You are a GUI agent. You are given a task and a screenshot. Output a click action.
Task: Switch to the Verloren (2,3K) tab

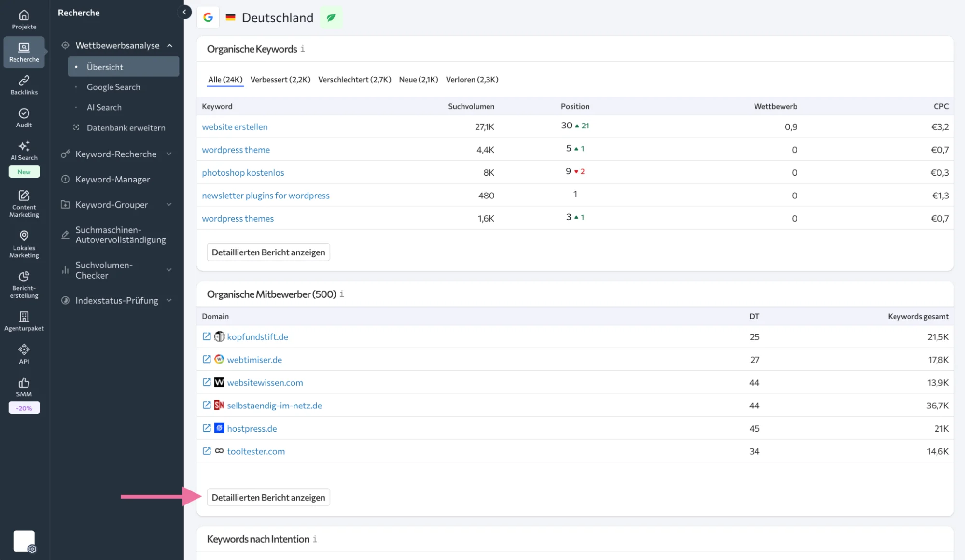[472, 80]
